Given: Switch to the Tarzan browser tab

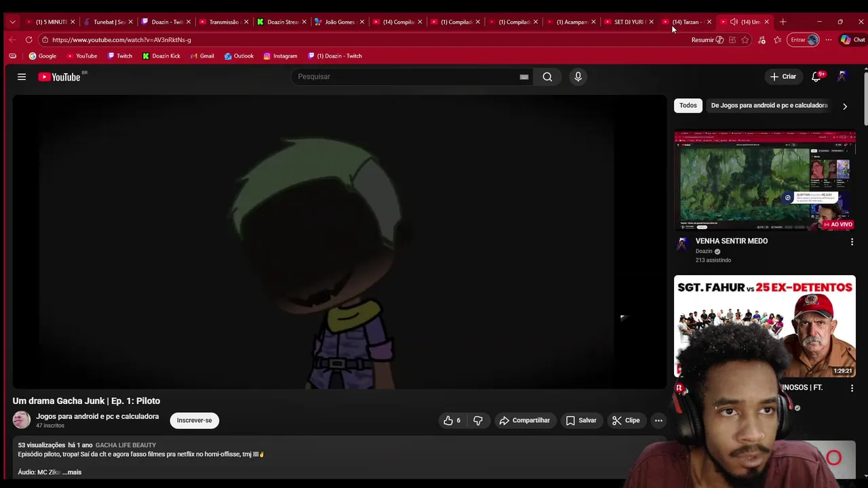Looking at the screenshot, I should [x=685, y=22].
